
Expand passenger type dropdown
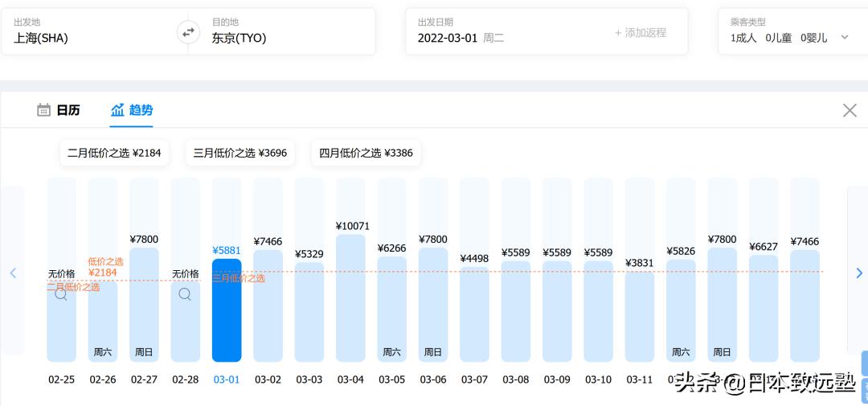pyautogui.click(x=845, y=37)
